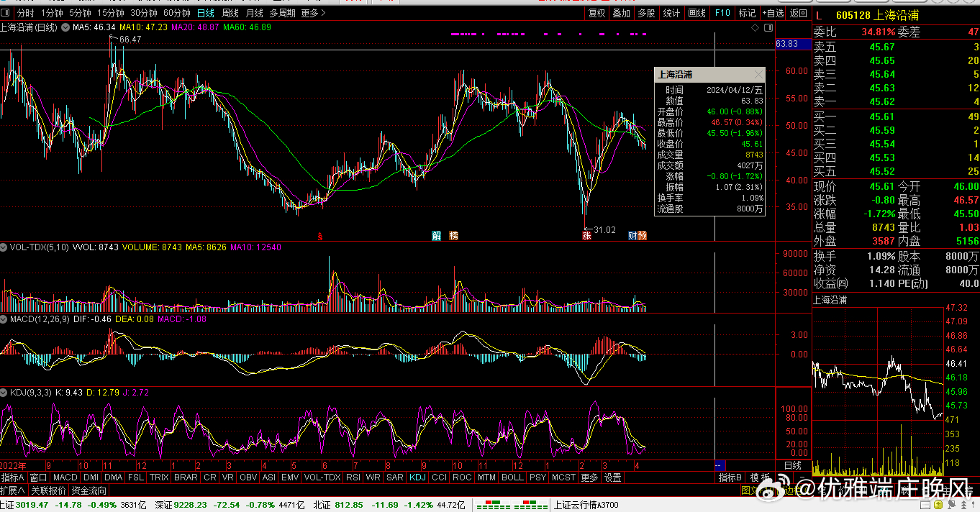Select the SAR indicator tab
Image resolution: width=980 pixels, height=512 pixels.
[x=395, y=477]
